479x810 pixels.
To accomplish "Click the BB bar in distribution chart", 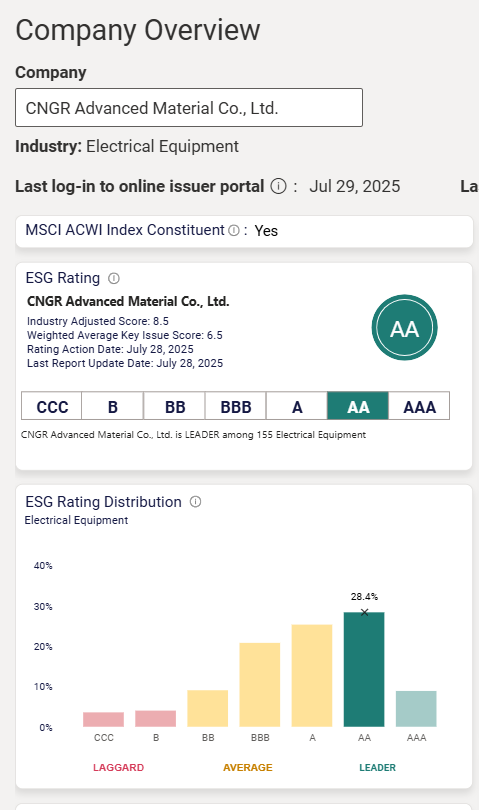I will [x=208, y=708].
